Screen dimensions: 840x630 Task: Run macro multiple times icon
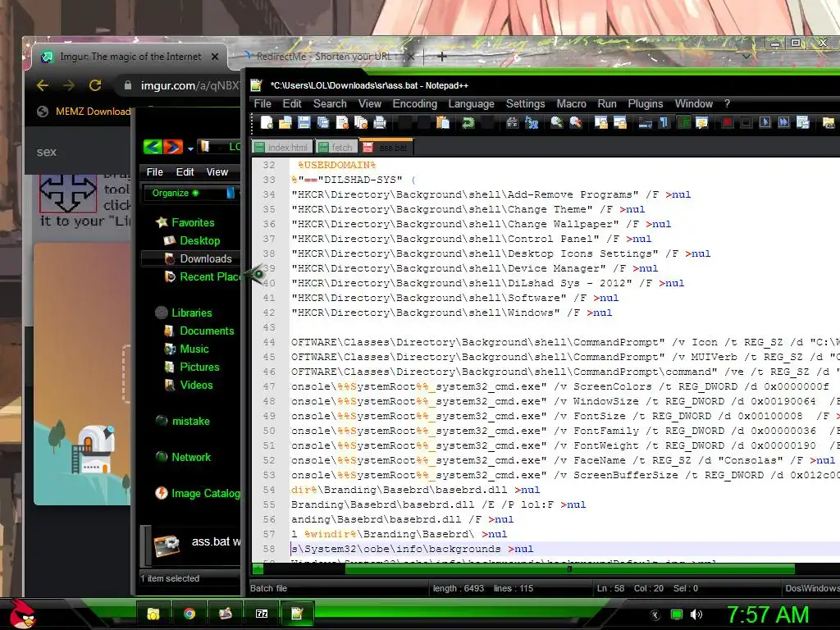pyautogui.click(x=783, y=123)
